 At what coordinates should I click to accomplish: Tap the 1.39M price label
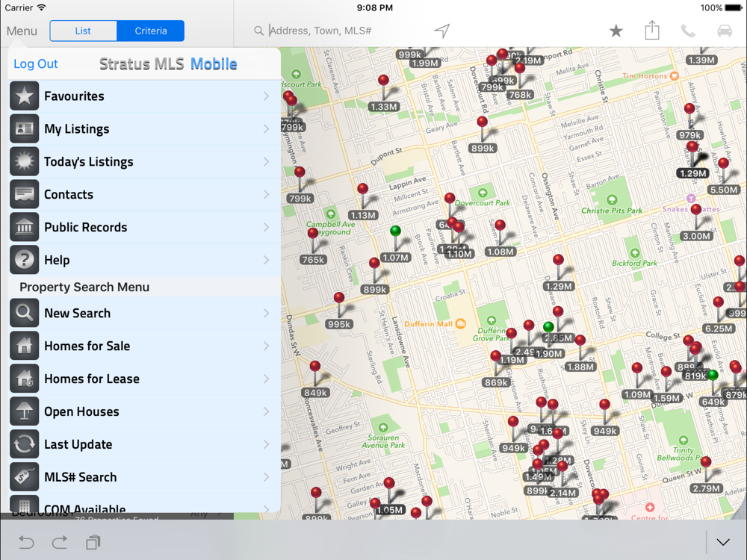tap(701, 60)
